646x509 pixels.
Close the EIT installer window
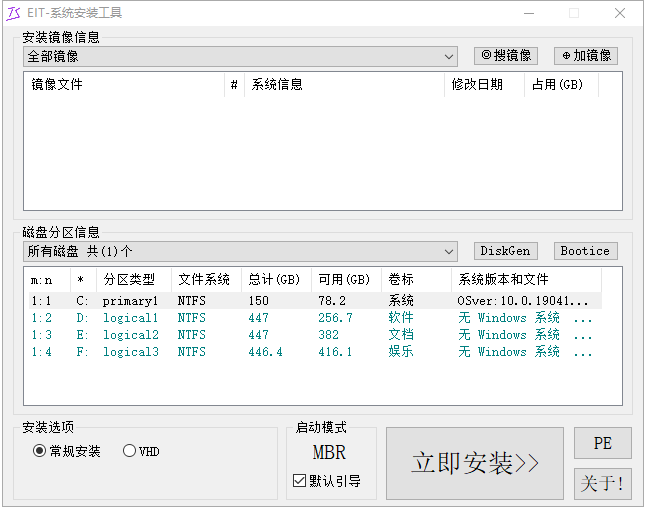pyautogui.click(x=620, y=13)
